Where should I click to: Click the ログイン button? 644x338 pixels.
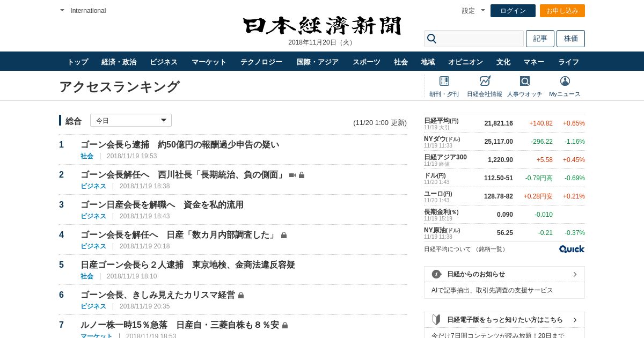point(513,11)
